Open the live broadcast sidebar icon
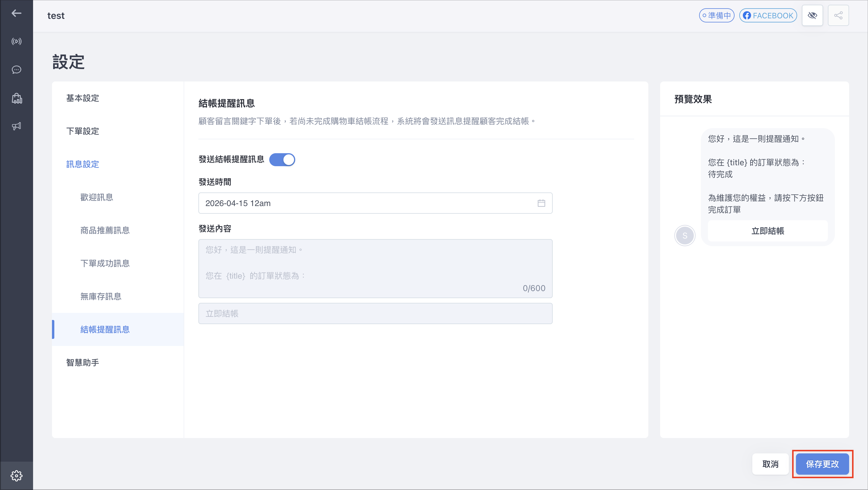 click(16, 41)
